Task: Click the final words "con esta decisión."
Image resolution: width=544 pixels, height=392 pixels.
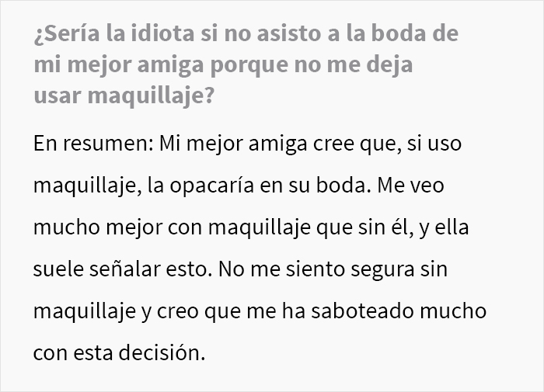Action: tap(120, 353)
